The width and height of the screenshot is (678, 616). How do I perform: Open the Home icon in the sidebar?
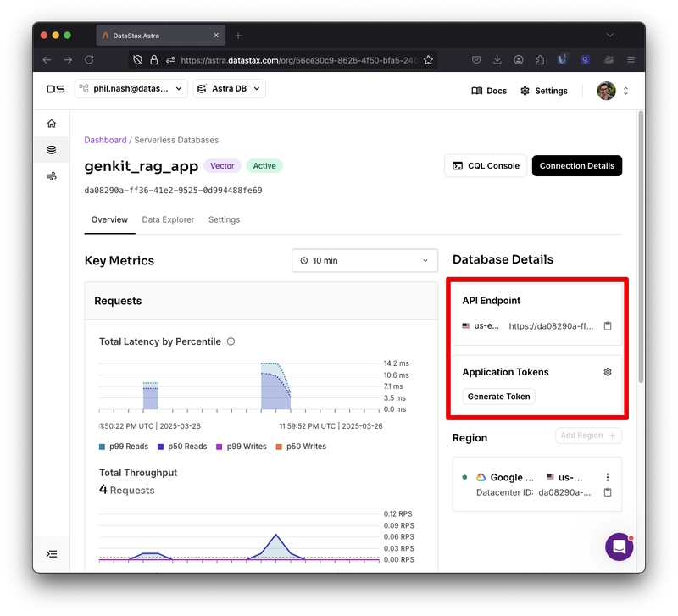tap(52, 124)
